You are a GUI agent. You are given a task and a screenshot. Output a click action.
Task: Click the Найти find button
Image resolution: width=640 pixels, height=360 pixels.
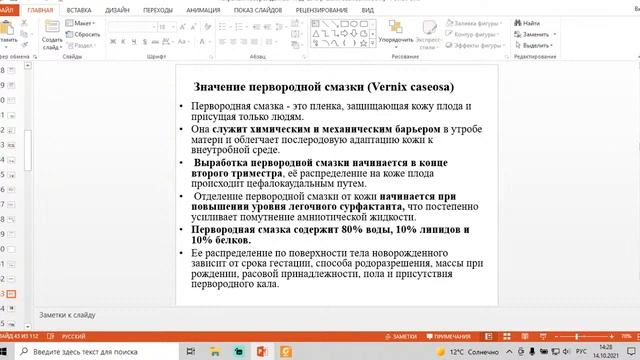point(527,23)
